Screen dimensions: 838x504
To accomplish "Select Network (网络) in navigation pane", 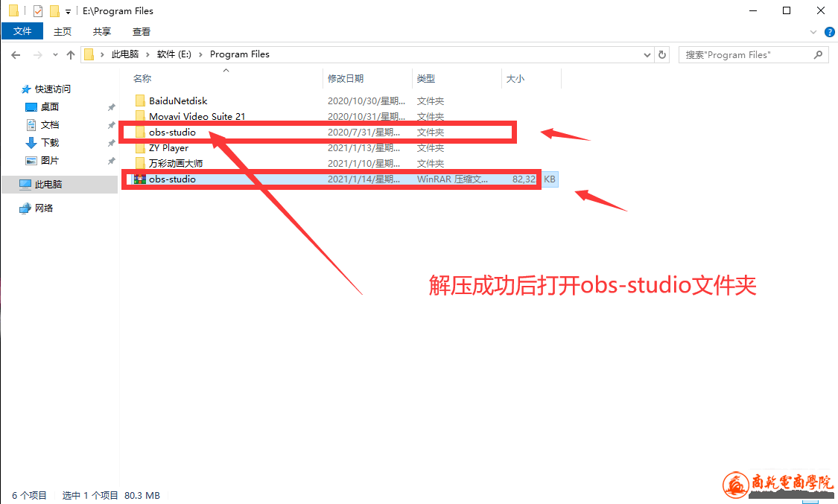I will (44, 208).
